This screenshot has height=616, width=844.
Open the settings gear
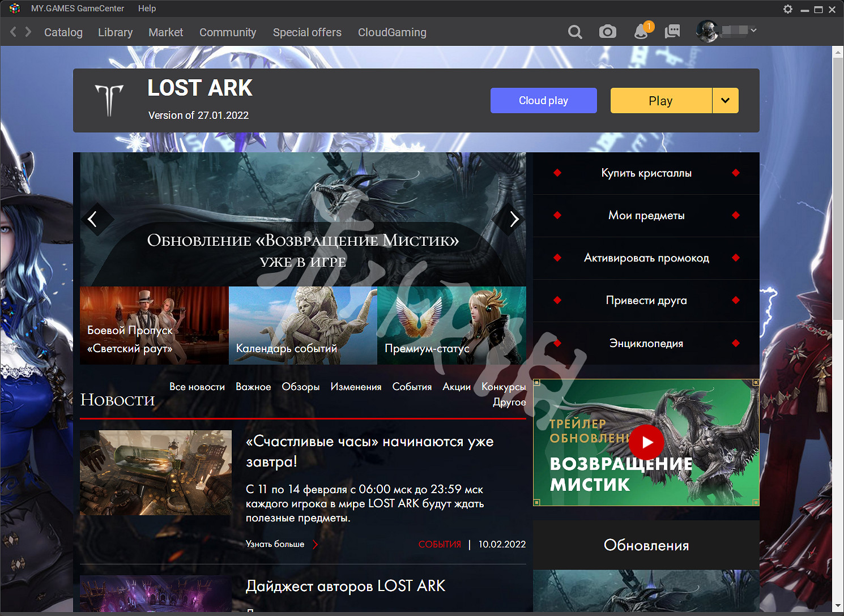tap(787, 9)
